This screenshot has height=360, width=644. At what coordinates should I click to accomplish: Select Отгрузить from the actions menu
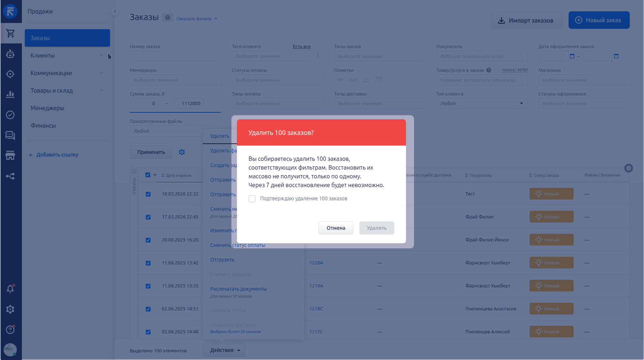(x=222, y=260)
